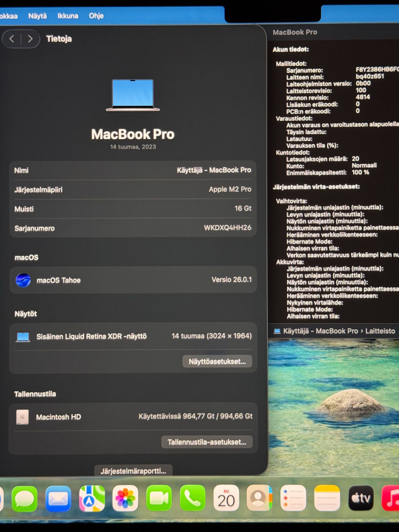The image size is (399, 532).
Task: Open Photos app in the Dock
Action: [125, 498]
